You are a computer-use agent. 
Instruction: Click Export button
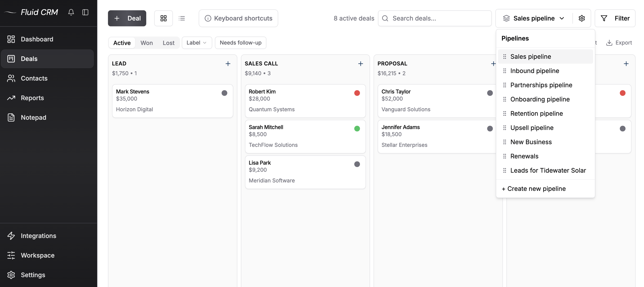click(x=619, y=43)
